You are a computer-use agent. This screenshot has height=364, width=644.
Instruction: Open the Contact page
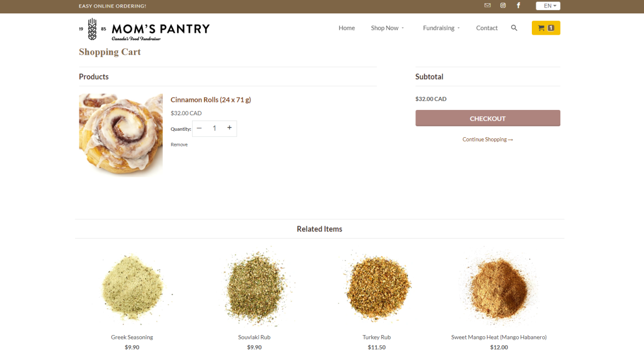487,28
